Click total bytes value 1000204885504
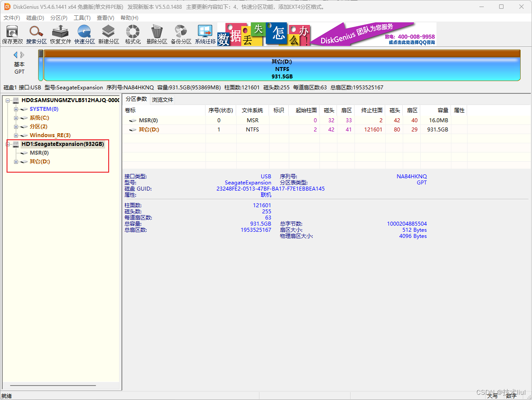Screen dimensions: 532x400 pyautogui.click(x=407, y=224)
